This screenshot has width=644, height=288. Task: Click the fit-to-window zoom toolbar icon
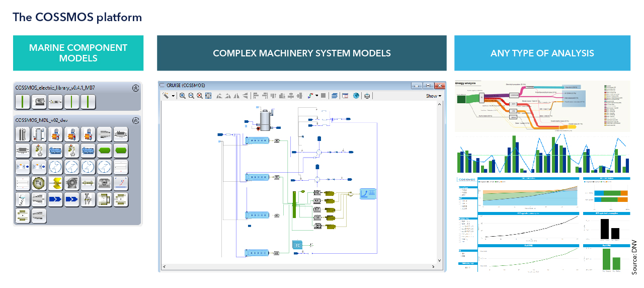pyautogui.click(x=208, y=96)
